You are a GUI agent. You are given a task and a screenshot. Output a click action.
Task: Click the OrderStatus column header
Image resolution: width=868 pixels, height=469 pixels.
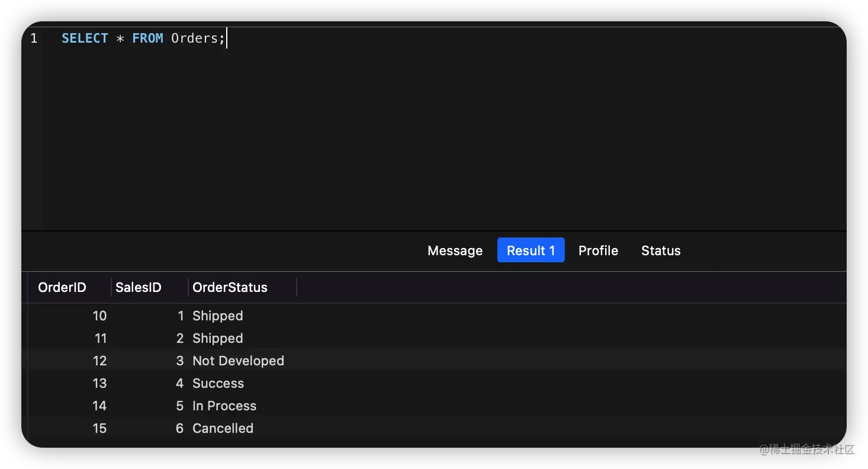[242, 287]
